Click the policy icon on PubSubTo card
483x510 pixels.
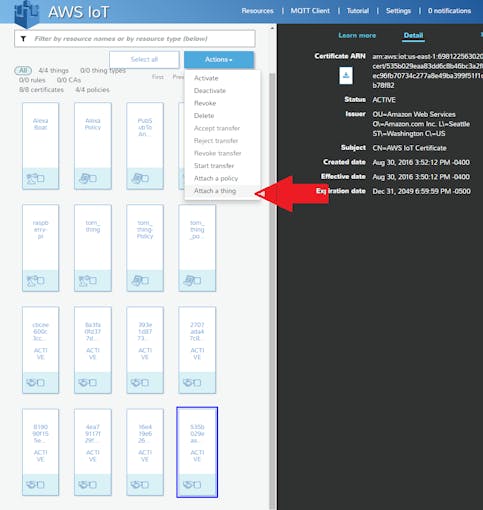tap(136, 179)
